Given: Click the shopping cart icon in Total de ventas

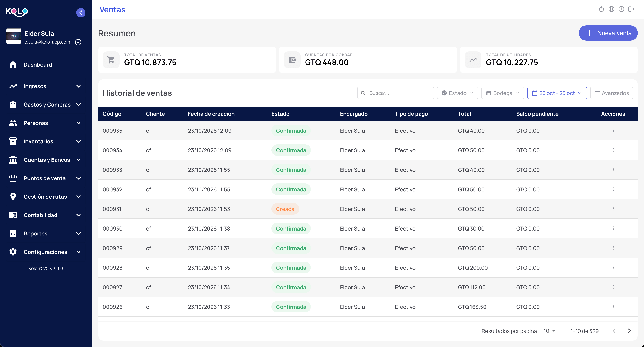Looking at the screenshot, I should (x=111, y=60).
